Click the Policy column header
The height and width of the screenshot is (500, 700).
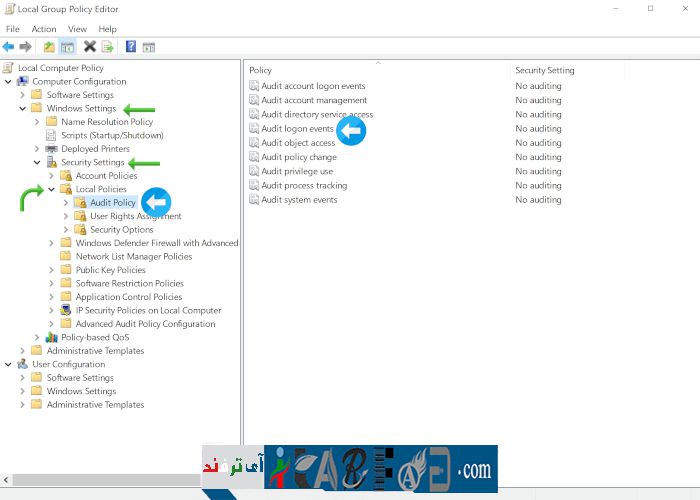261,70
